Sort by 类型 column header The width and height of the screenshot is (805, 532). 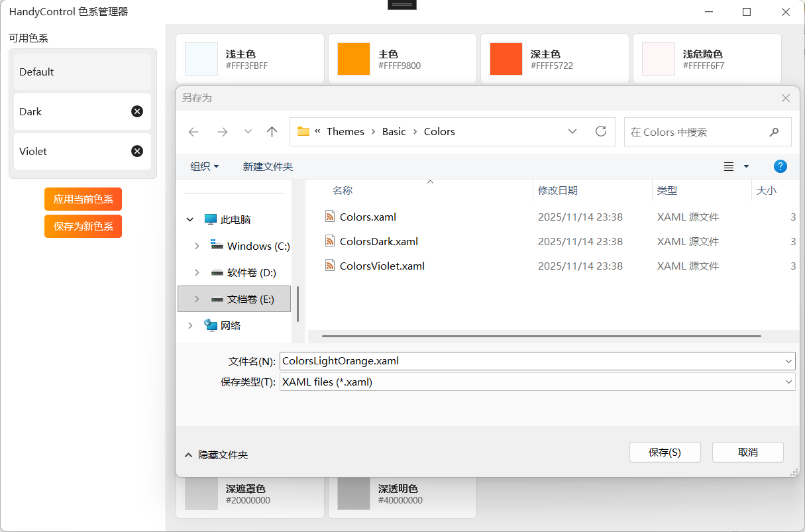pyautogui.click(x=667, y=190)
